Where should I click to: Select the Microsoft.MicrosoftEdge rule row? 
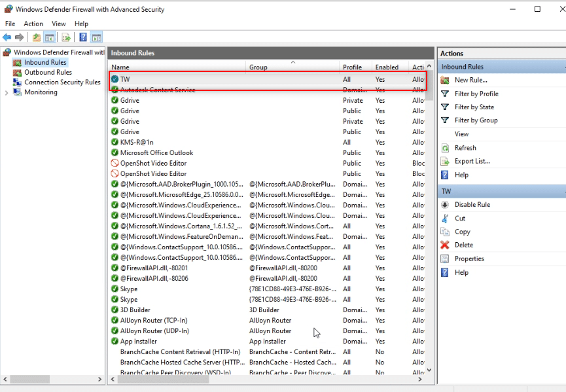(x=267, y=194)
